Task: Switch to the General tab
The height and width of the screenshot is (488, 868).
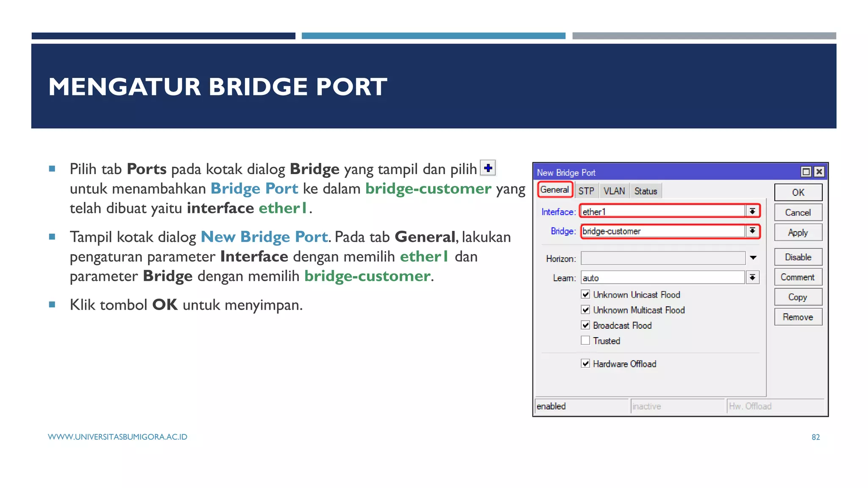Action: (555, 190)
